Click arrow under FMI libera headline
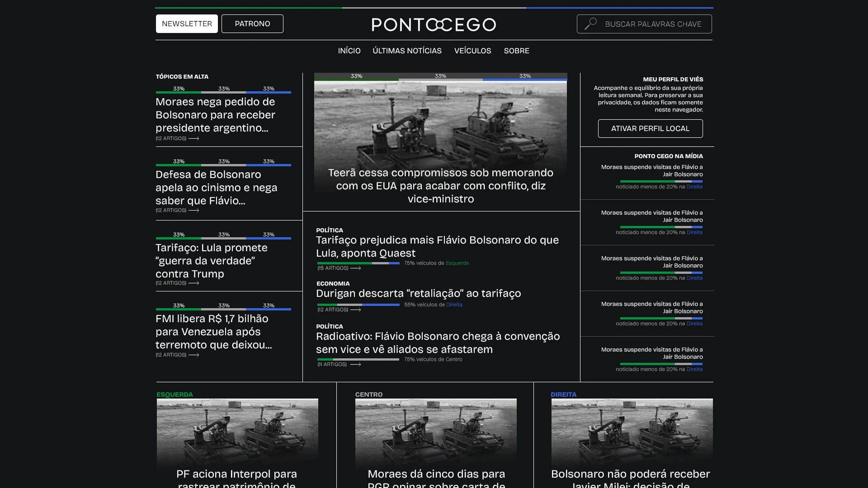This screenshot has width=868, height=488. (194, 355)
